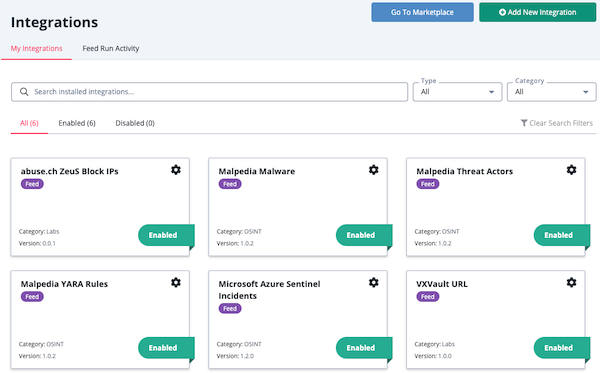This screenshot has height=373, width=600.
Task: Click the Malpedia Malware title
Action: (x=257, y=171)
